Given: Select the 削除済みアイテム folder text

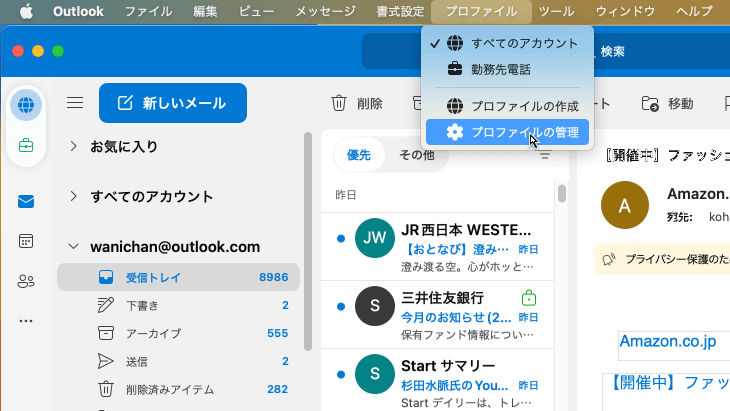Looking at the screenshot, I should (170, 389).
